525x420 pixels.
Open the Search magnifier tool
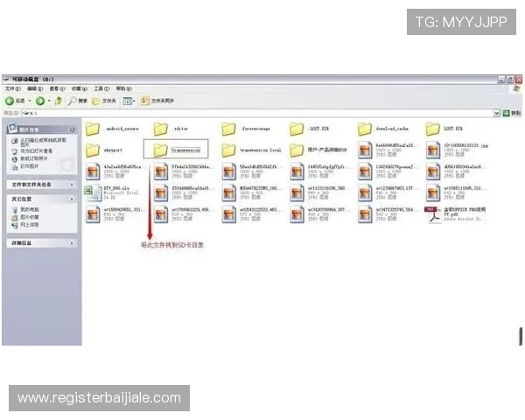pyautogui.click(x=72, y=101)
